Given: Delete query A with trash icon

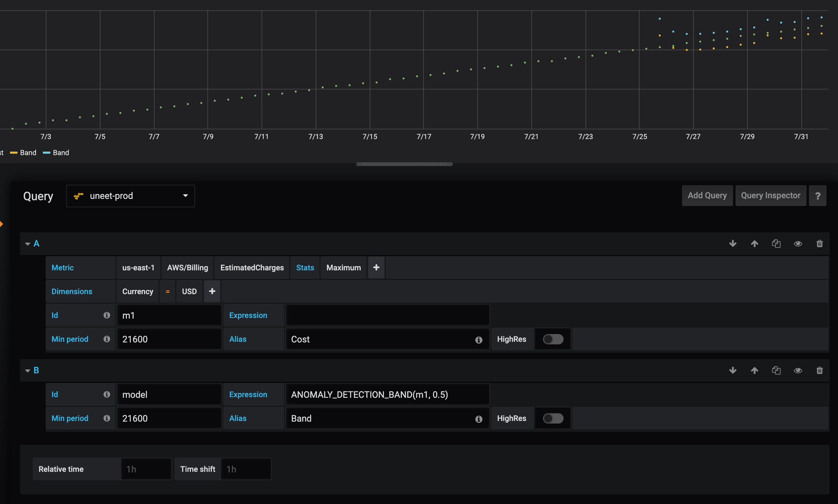Looking at the screenshot, I should pos(820,244).
